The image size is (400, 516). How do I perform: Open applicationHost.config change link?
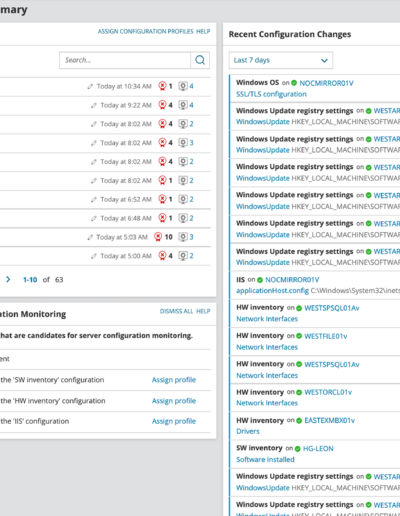(x=272, y=291)
